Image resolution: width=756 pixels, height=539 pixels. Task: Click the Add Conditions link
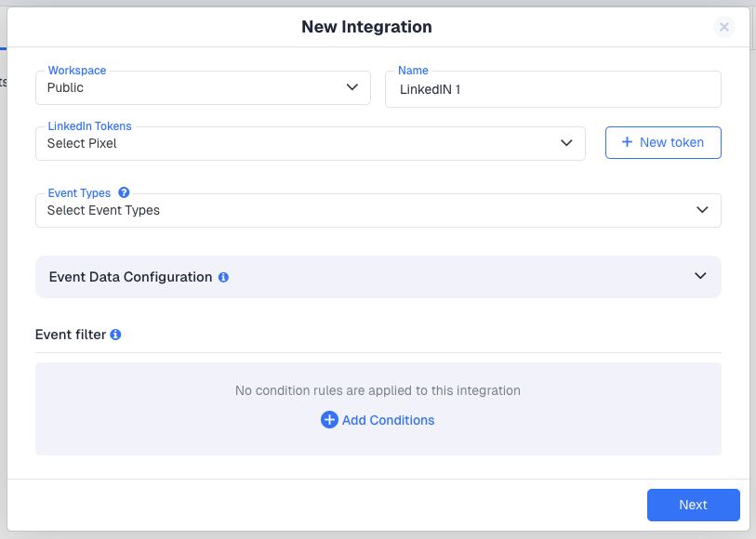click(388, 420)
